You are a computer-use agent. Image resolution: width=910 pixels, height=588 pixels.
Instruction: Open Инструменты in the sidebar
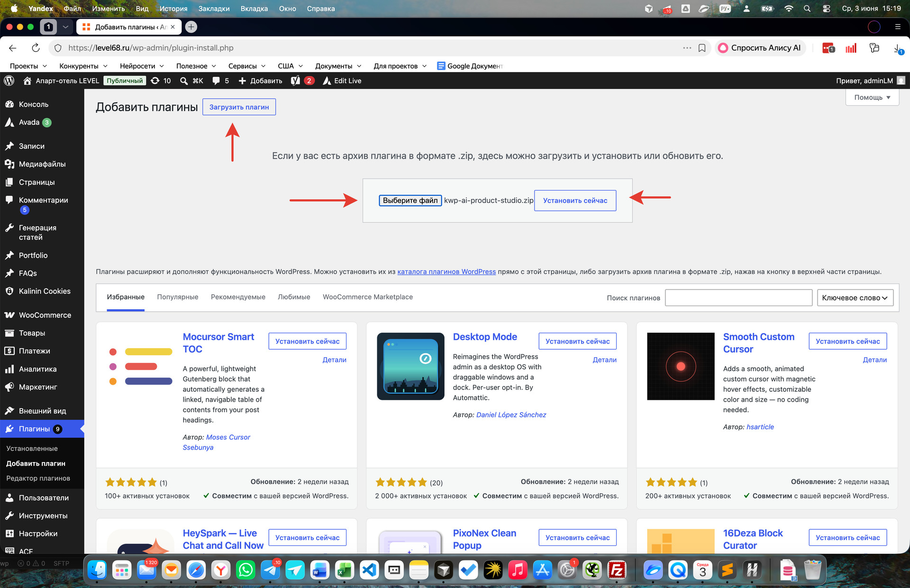click(x=43, y=516)
